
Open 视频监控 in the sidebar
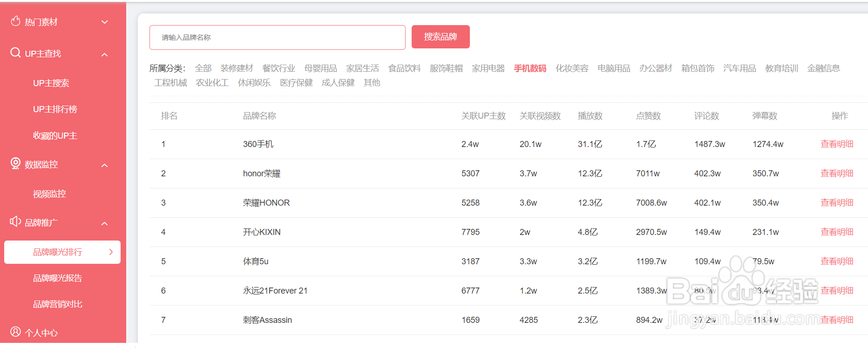pos(49,194)
